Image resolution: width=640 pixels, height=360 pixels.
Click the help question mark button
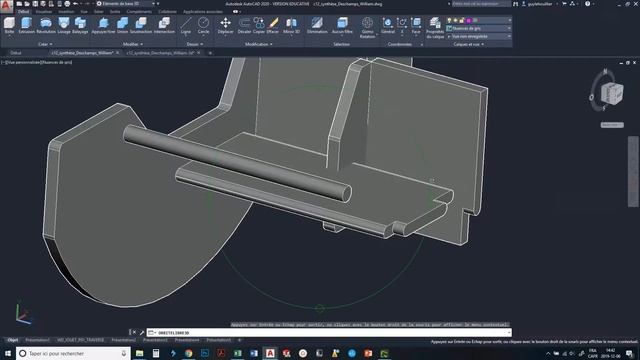tap(587, 4)
